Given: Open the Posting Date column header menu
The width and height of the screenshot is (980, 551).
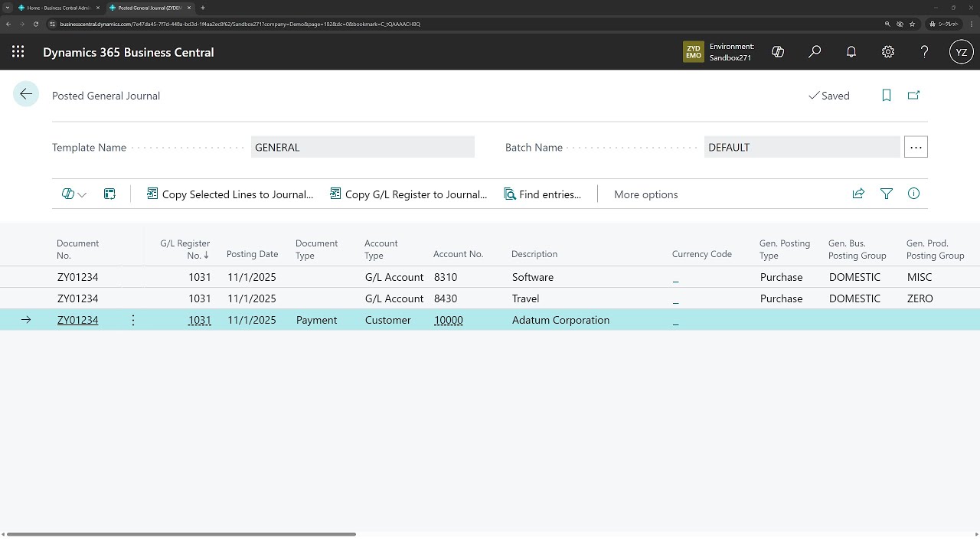Looking at the screenshot, I should click(x=252, y=254).
